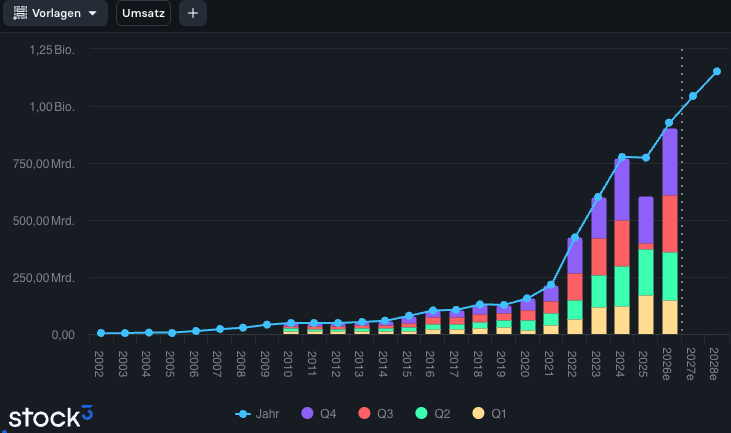Click the Vorlagen templates list icon
This screenshot has width=731, height=433.
tap(20, 13)
